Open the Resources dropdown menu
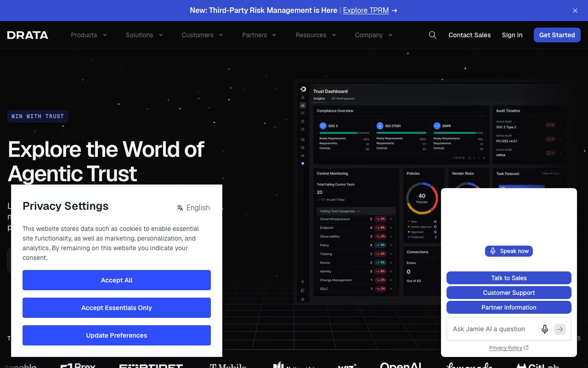The width and height of the screenshot is (588, 368). [x=316, y=35]
